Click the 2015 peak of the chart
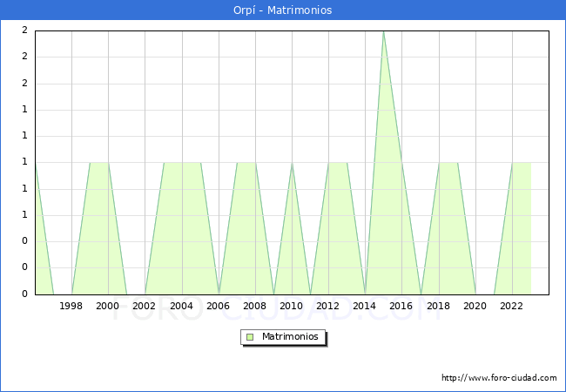The image size is (566, 392). (383, 32)
